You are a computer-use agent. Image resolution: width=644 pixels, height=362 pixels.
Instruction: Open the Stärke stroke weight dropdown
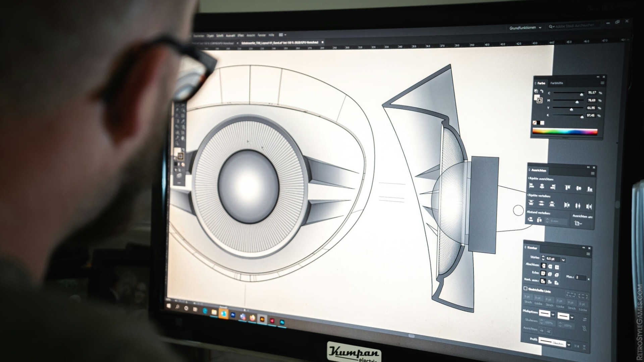tap(563, 260)
